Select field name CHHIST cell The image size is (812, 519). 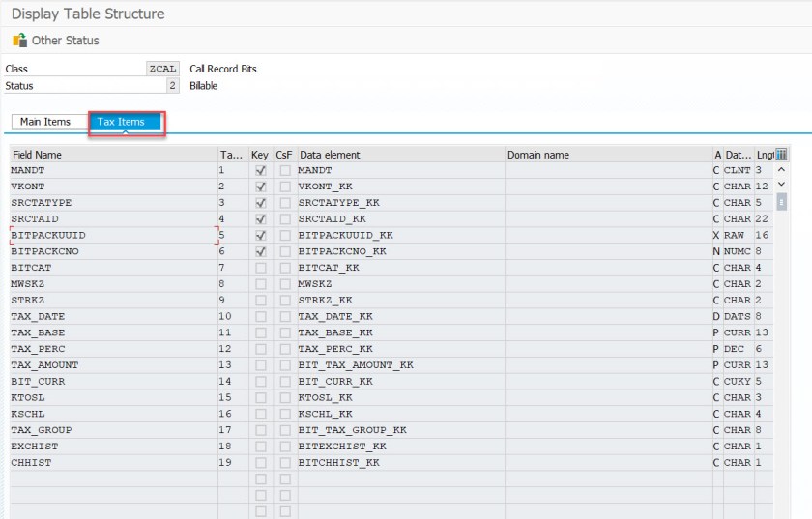coord(113,463)
